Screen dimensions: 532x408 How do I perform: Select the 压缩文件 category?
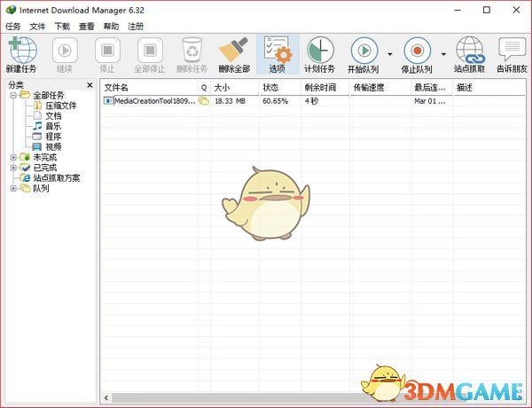[61, 106]
